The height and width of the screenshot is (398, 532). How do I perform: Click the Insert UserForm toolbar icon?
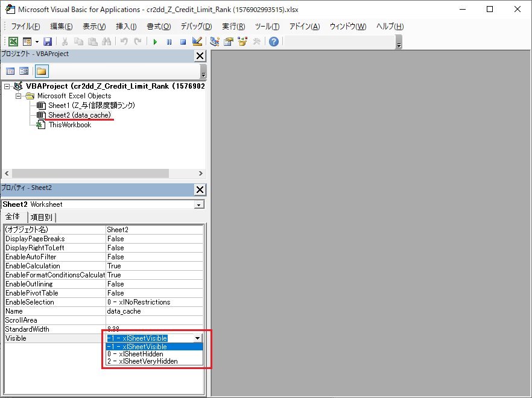(x=27, y=42)
